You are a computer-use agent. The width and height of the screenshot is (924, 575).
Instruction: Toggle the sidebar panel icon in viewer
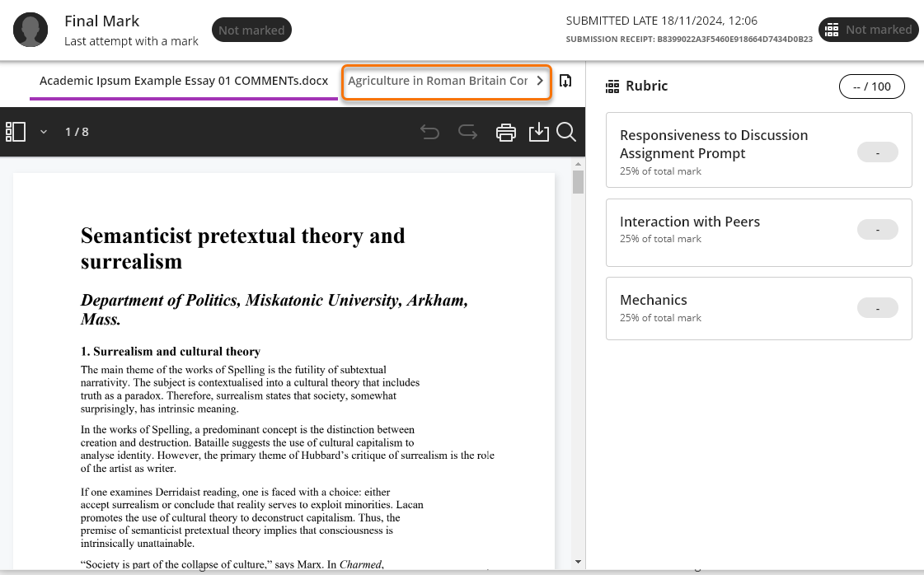16,132
